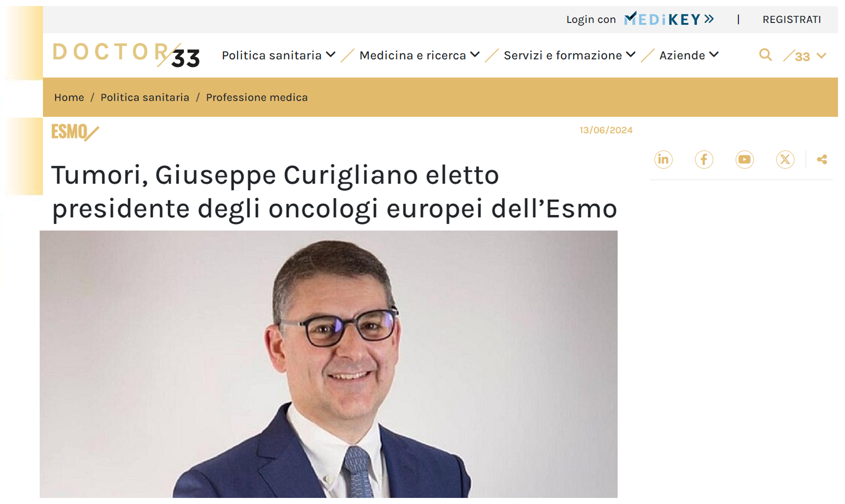Go to the Doctor33 logo homepage

click(126, 55)
